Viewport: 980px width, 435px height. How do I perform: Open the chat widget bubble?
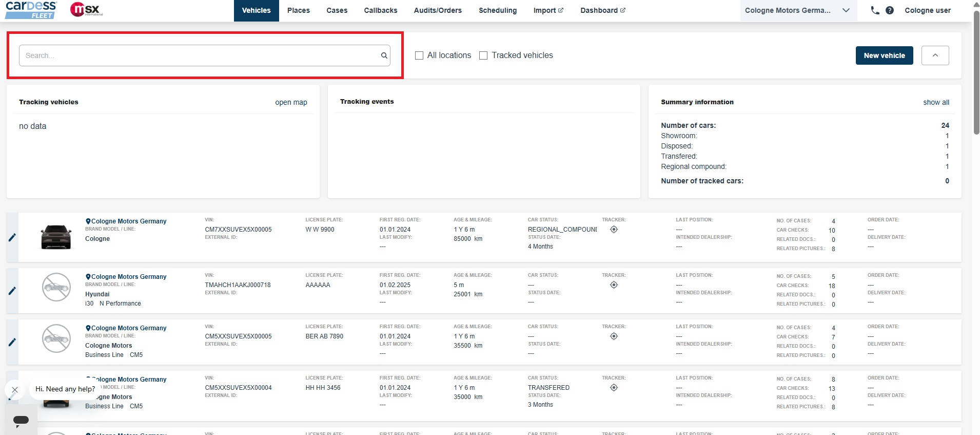pyautogui.click(x=21, y=420)
